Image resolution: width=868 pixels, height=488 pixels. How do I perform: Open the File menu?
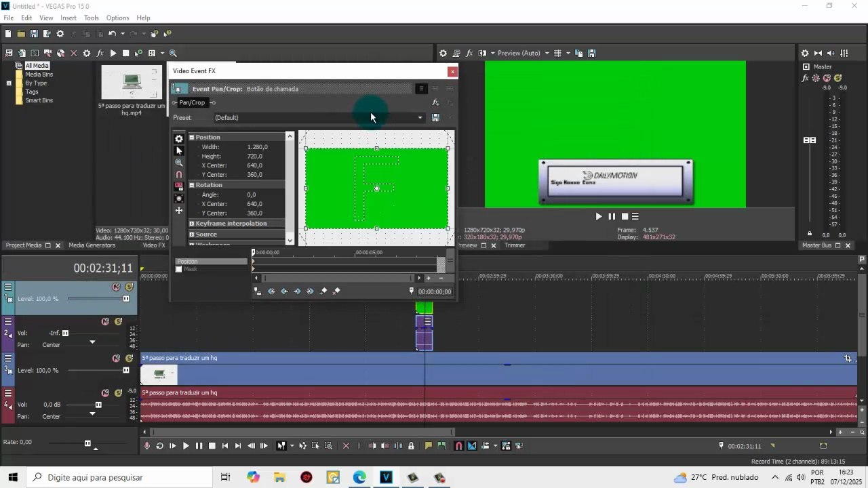(9, 18)
